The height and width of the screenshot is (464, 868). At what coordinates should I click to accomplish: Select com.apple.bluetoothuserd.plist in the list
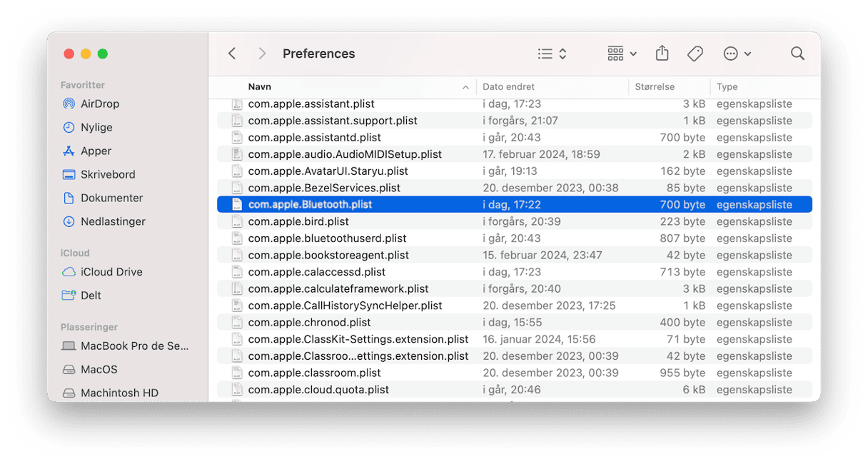click(x=327, y=238)
